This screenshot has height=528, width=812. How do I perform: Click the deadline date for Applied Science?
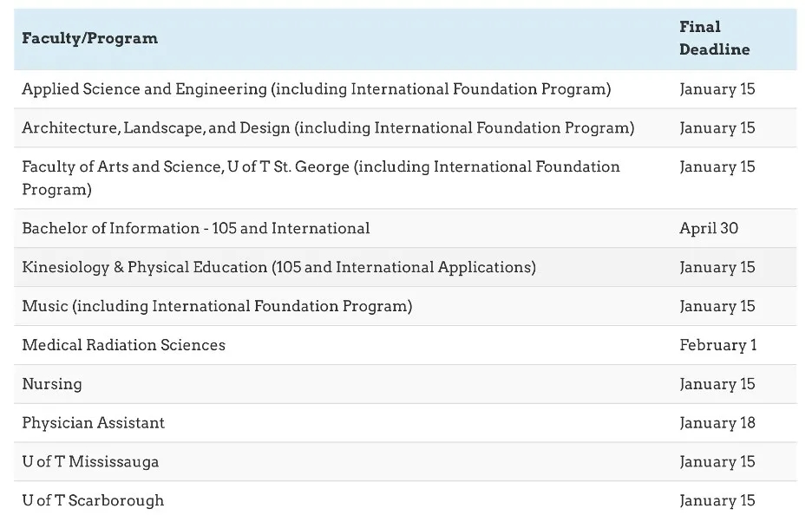click(717, 89)
